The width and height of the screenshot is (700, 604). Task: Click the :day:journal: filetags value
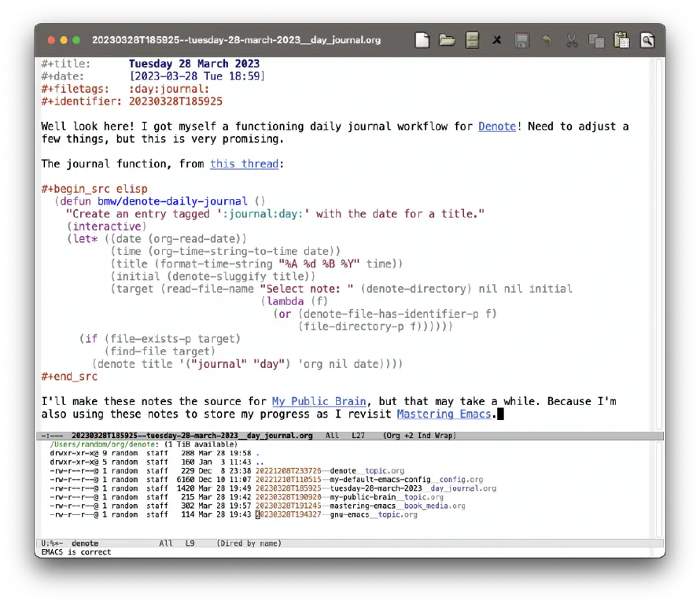pyautogui.click(x=169, y=89)
